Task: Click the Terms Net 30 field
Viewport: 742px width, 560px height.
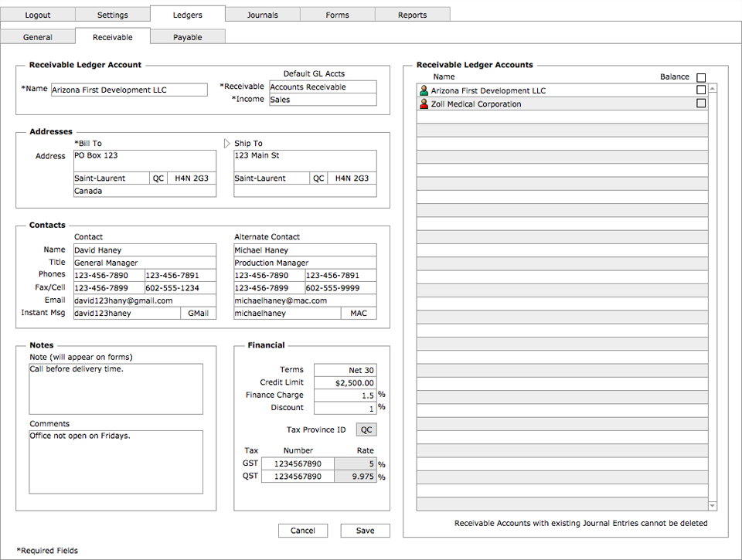Action: [345, 370]
